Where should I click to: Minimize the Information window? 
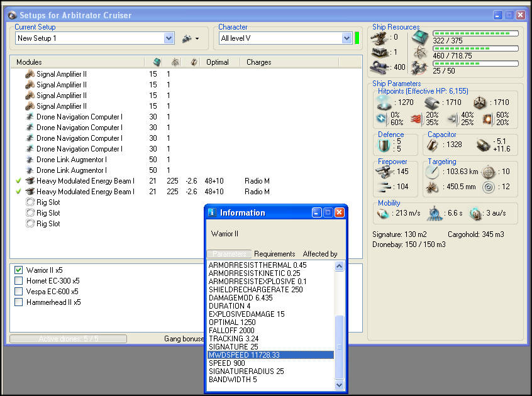[316, 212]
